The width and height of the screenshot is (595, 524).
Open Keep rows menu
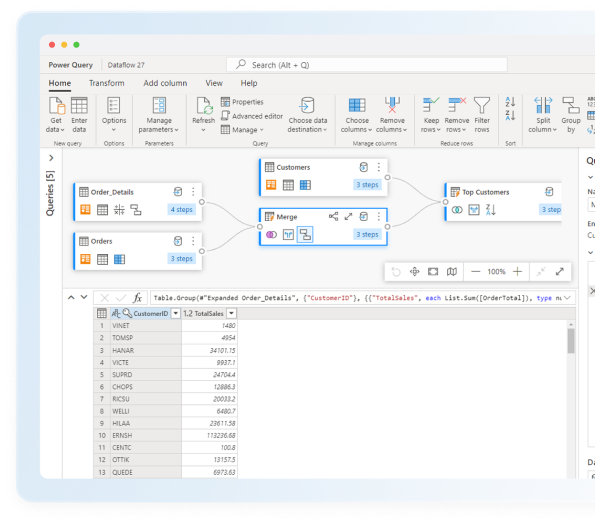(x=431, y=114)
